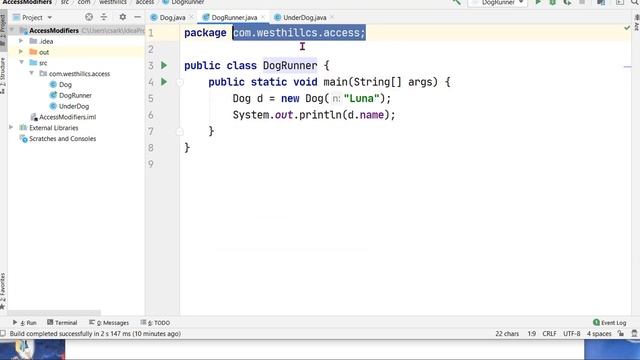Image resolution: width=640 pixels, height=360 pixels.
Task: Click the build hammer icon
Action: tap(457, 2)
